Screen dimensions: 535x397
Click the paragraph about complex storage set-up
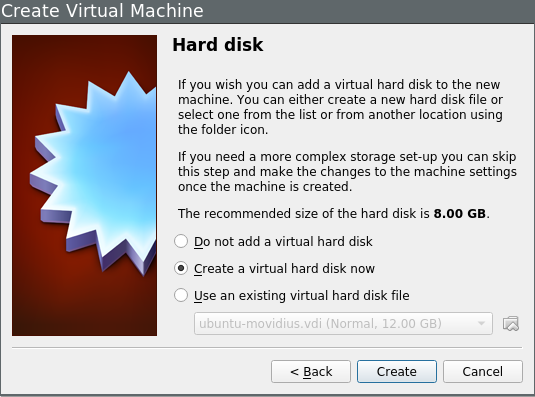(x=347, y=172)
